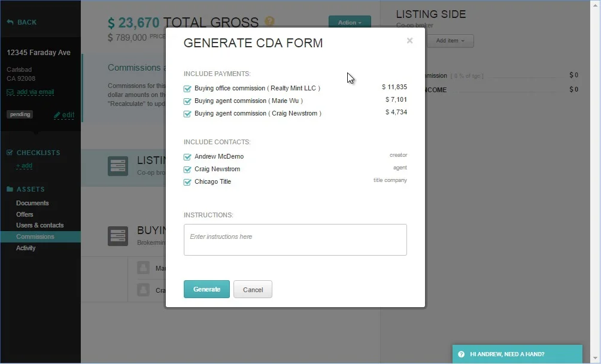This screenshot has width=601, height=364.
Task: Close the Generate CDA Form dialog
Action: coord(409,41)
